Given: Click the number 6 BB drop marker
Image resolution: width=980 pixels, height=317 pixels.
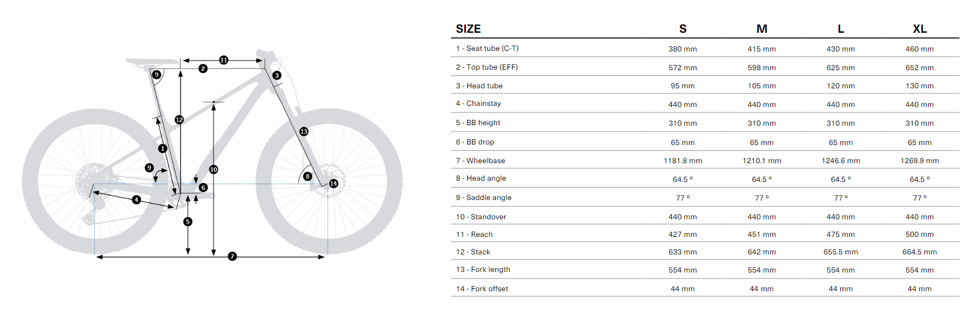Looking at the screenshot, I should coord(203,188).
